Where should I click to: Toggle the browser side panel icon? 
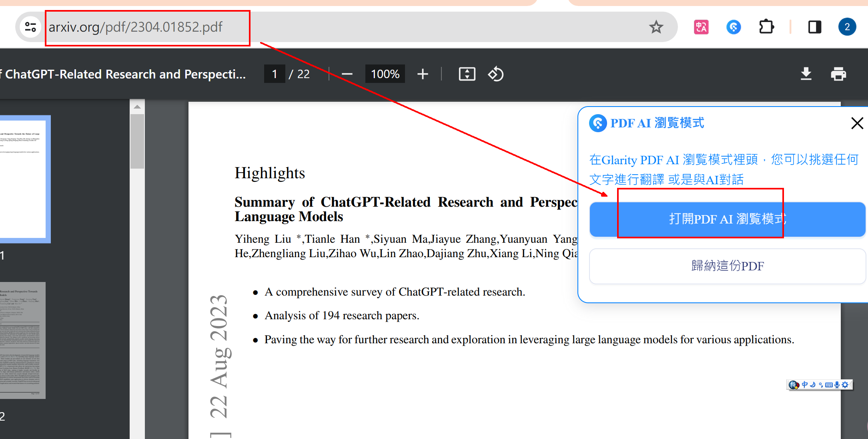pos(815,27)
